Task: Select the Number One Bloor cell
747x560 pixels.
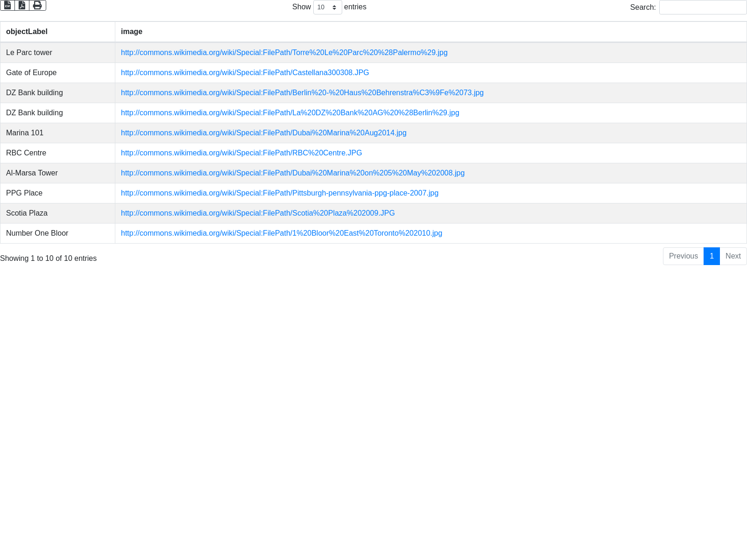Action: point(57,233)
